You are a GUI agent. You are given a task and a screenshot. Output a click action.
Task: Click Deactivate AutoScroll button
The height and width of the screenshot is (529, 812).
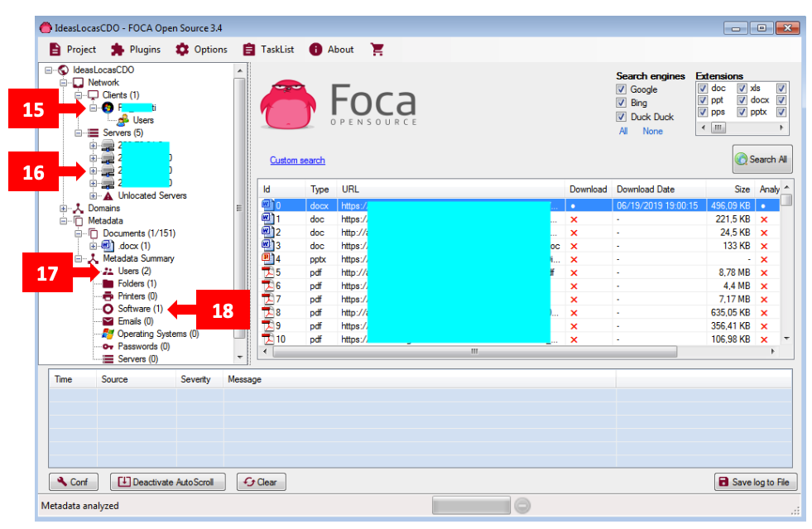coord(168,482)
